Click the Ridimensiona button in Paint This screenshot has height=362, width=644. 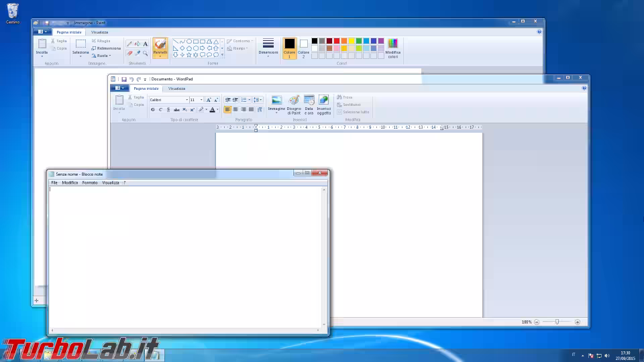point(106,48)
